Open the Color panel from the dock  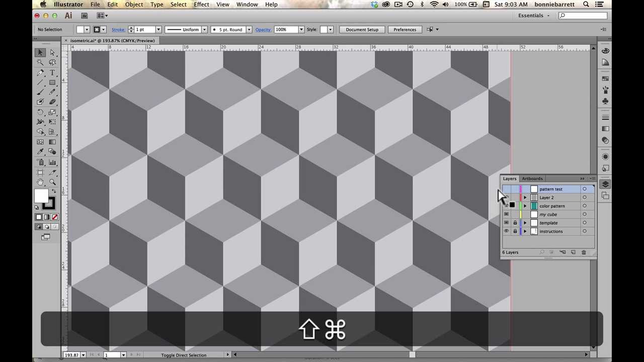pos(605,51)
